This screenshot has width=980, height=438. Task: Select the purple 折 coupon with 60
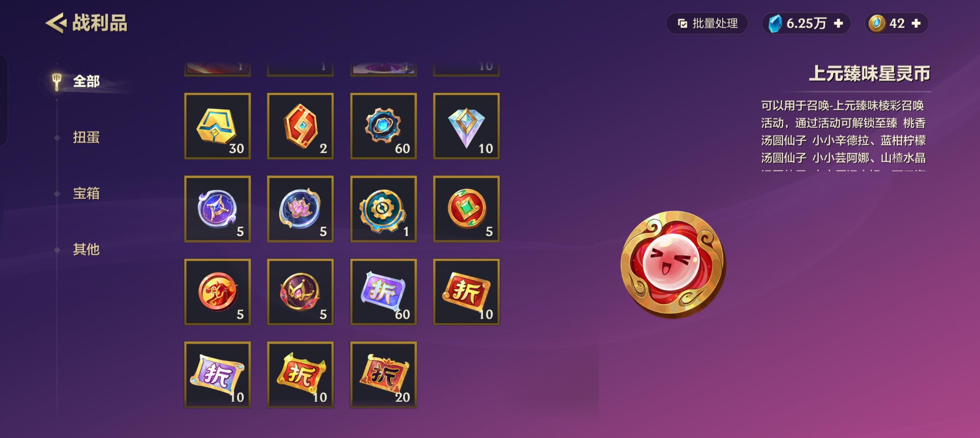pos(383,292)
